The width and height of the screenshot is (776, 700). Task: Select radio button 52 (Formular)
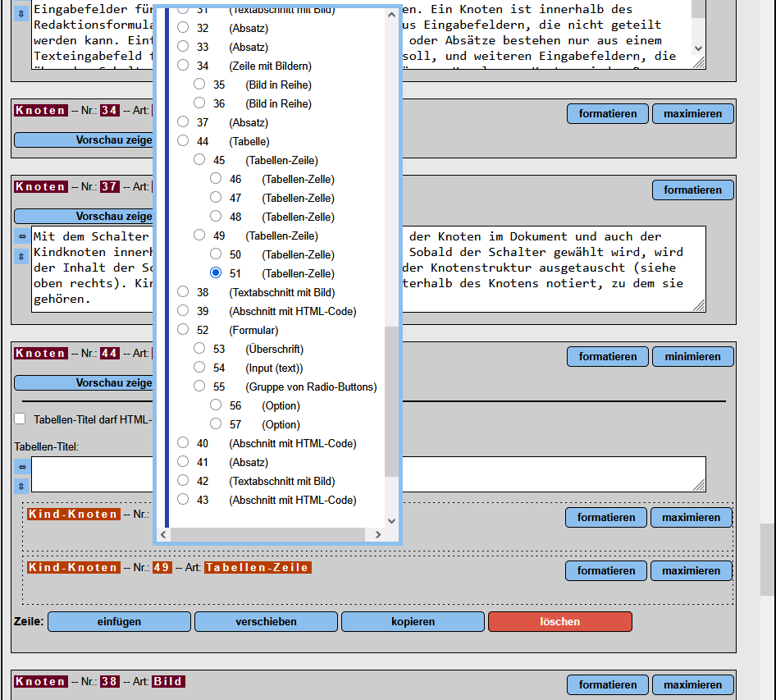(183, 330)
